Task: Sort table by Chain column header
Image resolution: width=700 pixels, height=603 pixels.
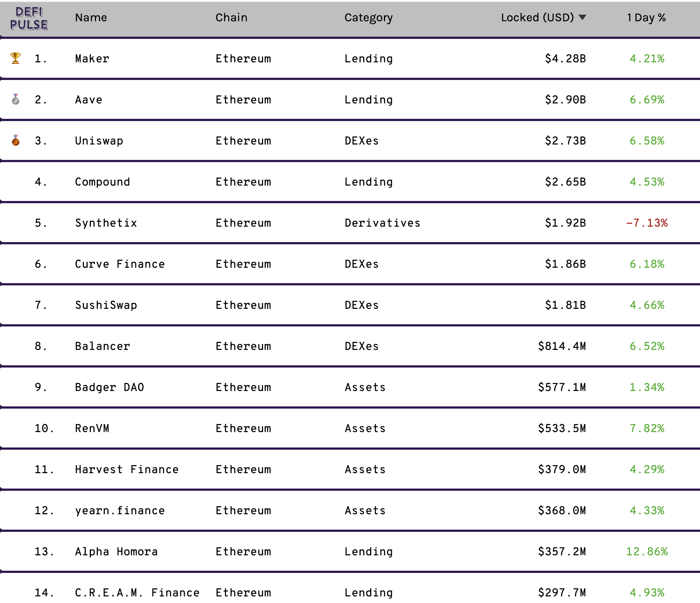Action: click(231, 17)
